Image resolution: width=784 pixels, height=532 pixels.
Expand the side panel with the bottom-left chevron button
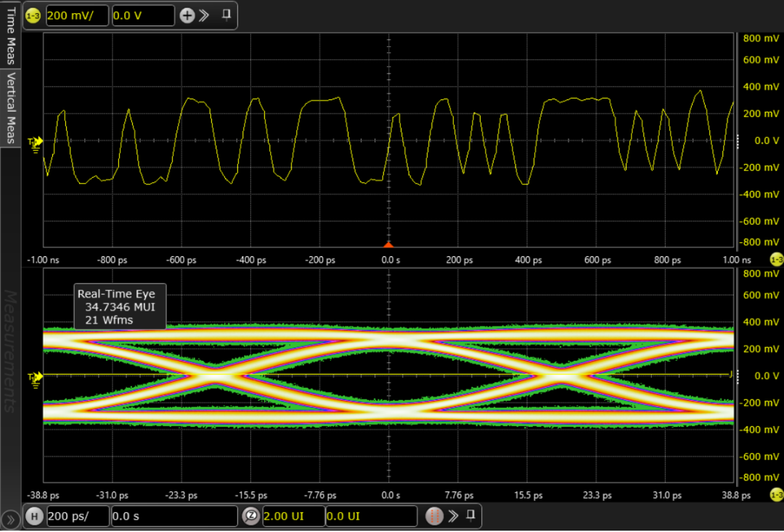pos(10,520)
